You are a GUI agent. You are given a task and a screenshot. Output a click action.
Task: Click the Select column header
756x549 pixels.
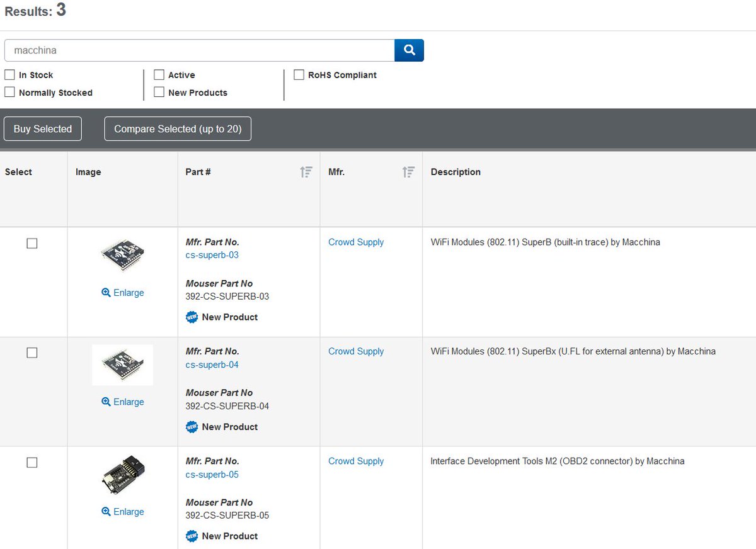coord(18,172)
